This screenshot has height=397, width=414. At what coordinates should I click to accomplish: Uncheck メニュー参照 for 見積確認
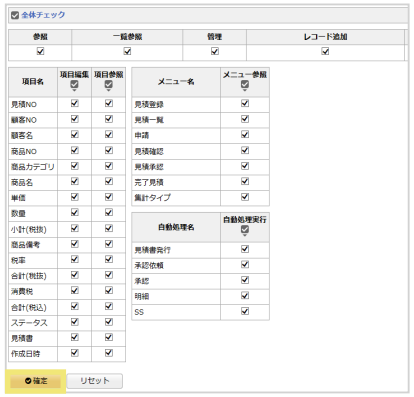[x=245, y=150]
